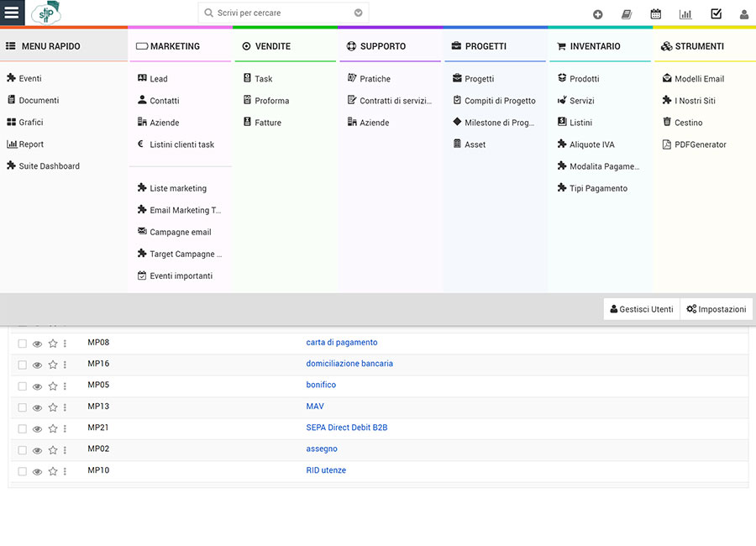Open the reports chart icon in the top bar
The width and height of the screenshot is (756, 546).
tap(685, 13)
